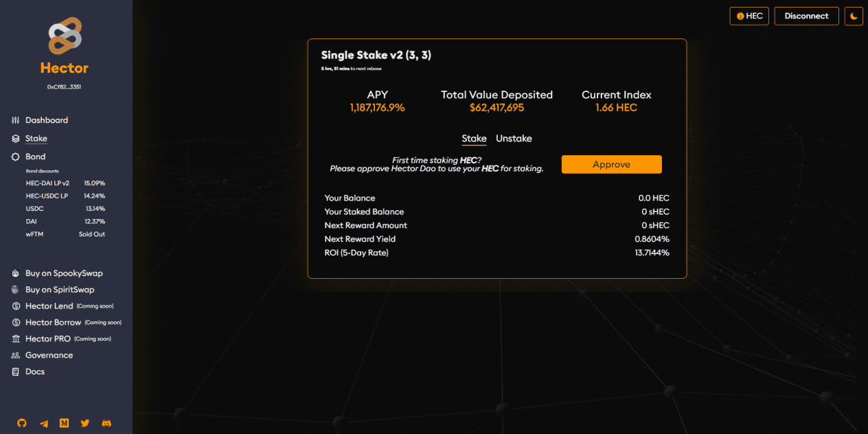
Task: Click the Next Reward Yield value 0.8604%
Action: pyautogui.click(x=652, y=240)
